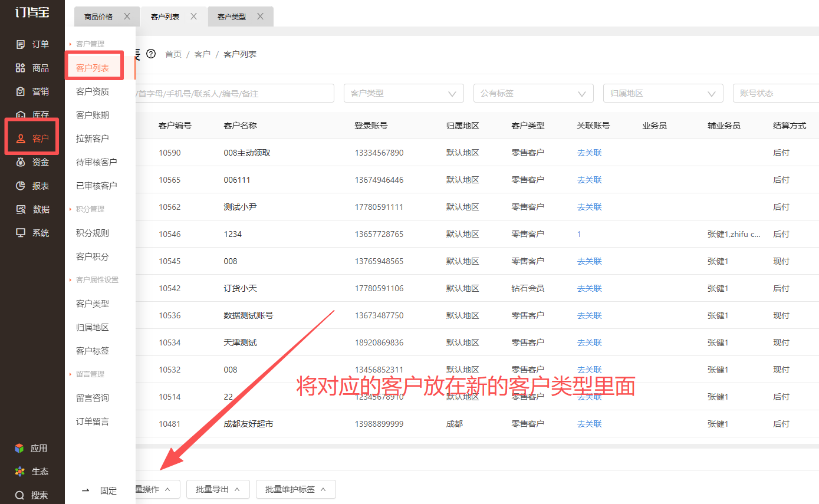Image resolution: width=819 pixels, height=504 pixels.
Task: Expand the 客户类型 filter dropdown
Action: pyautogui.click(x=404, y=93)
